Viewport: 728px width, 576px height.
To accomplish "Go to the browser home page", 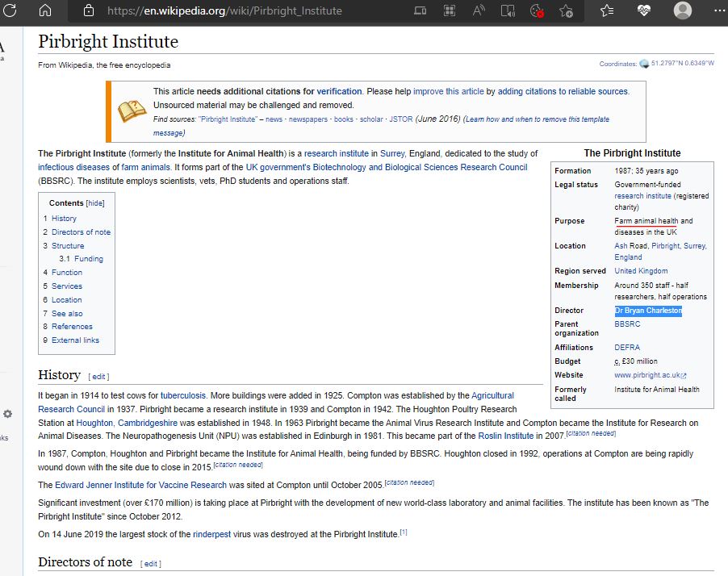I will (x=45, y=10).
